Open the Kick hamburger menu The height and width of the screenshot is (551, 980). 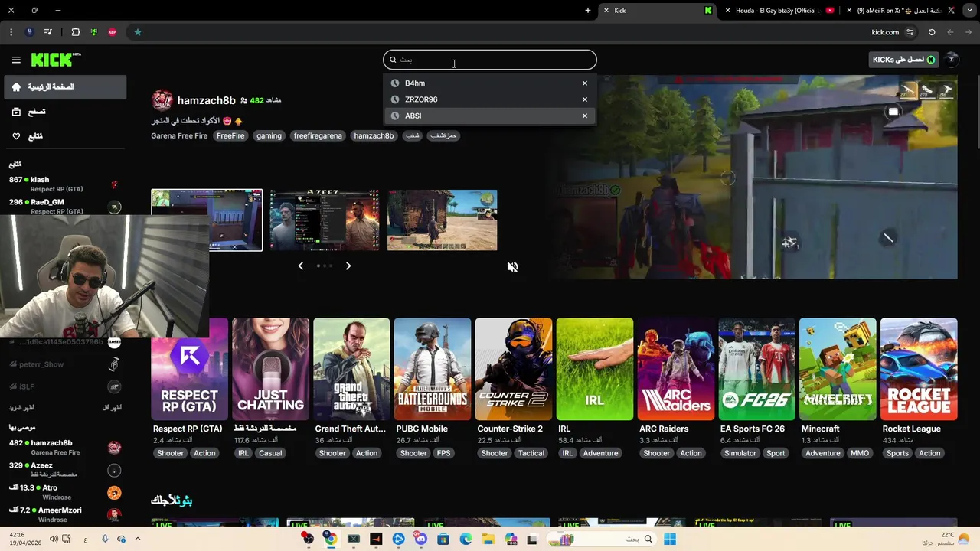click(x=16, y=60)
